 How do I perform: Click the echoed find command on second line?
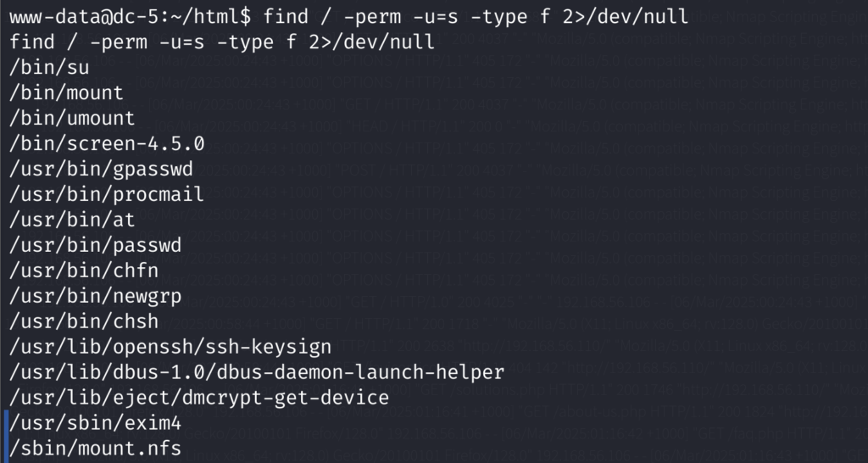coord(222,42)
